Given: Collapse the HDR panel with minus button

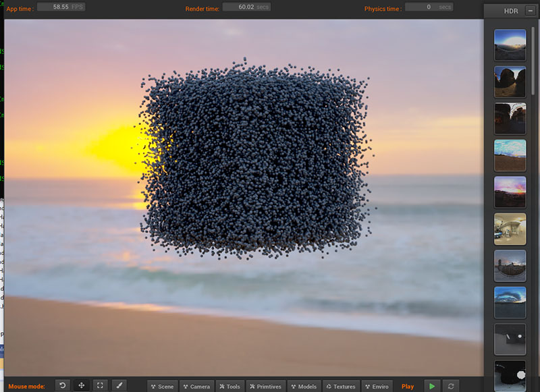Looking at the screenshot, I should (531, 11).
